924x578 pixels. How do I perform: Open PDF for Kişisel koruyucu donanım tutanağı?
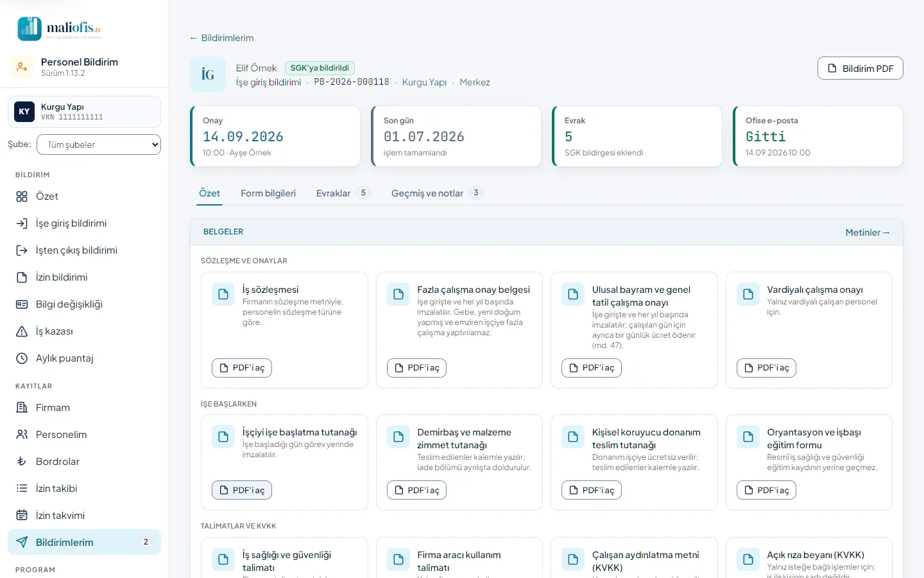[x=592, y=490]
